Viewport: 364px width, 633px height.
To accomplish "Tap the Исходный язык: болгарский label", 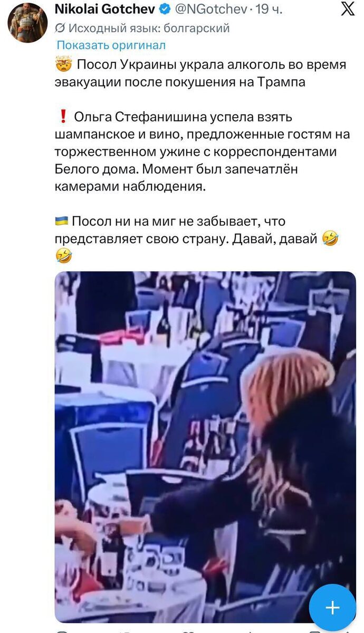I will 149,28.
